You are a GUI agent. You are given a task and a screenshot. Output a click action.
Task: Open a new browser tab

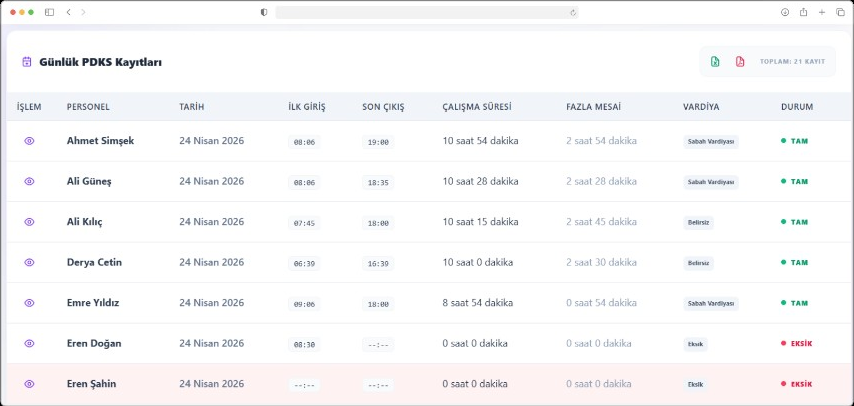(x=822, y=12)
